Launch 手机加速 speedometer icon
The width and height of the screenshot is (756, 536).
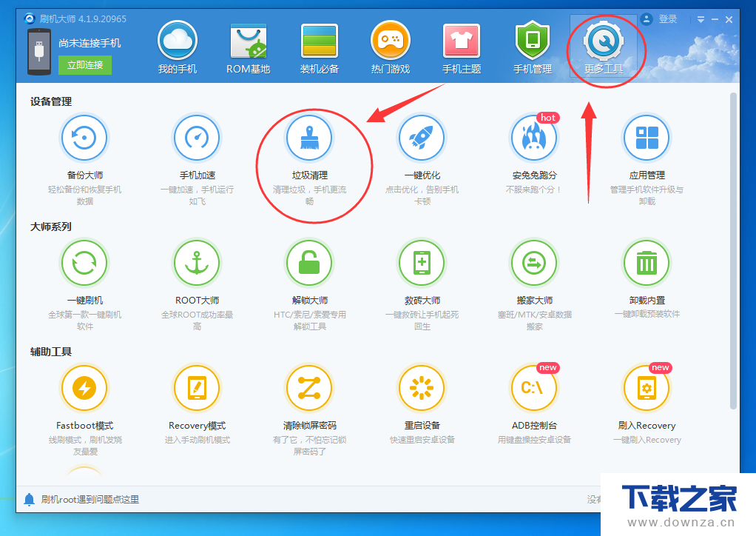click(x=197, y=138)
